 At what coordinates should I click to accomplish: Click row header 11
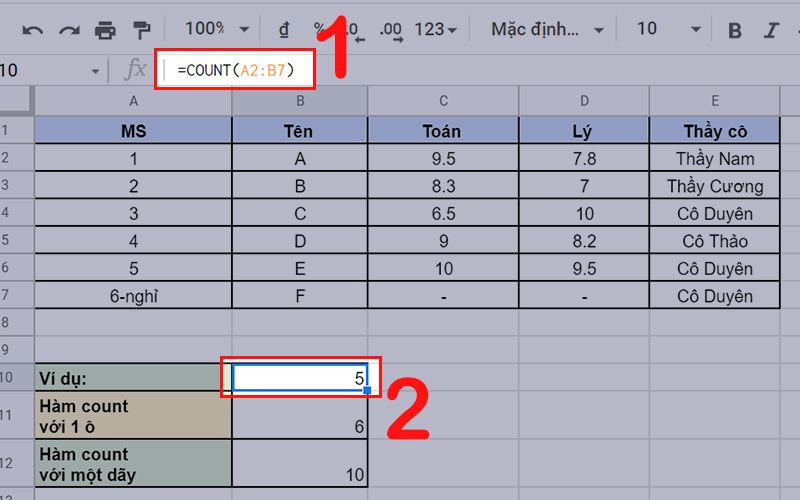coord(16,415)
